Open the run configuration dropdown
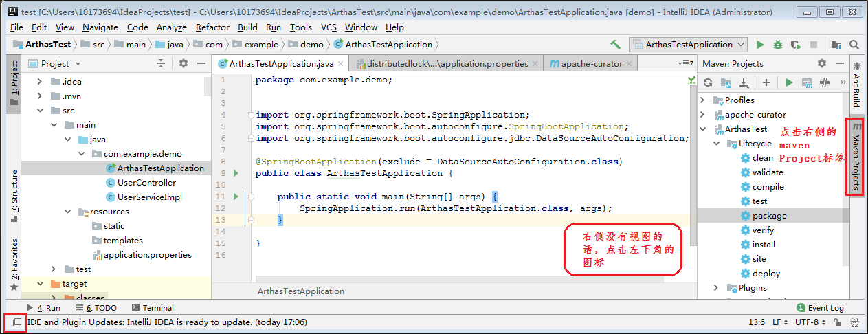 (688, 45)
